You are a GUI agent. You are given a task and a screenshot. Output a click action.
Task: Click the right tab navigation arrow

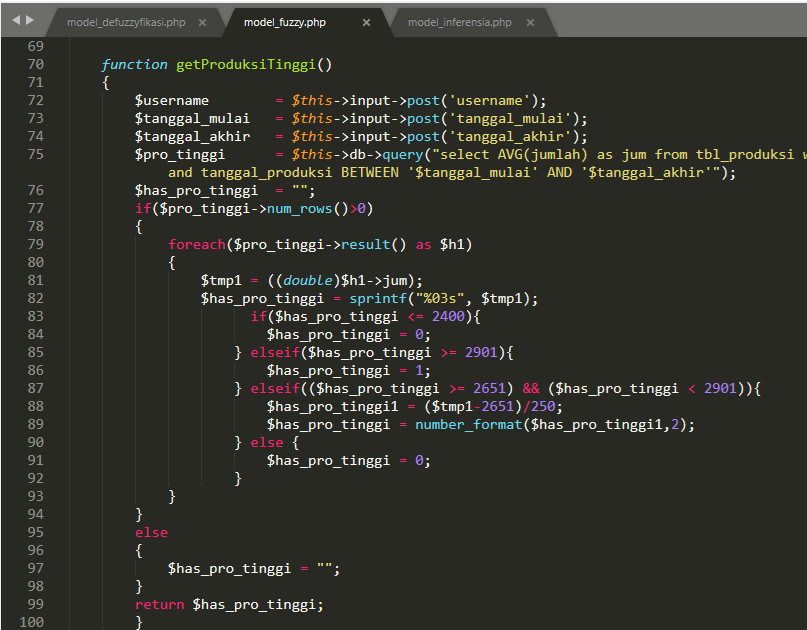29,20
